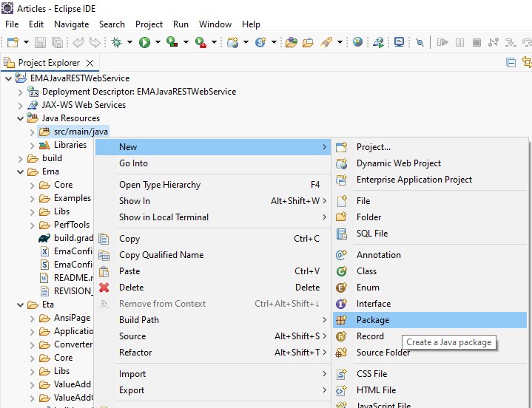Choose Source Folder in the New submenu
This screenshot has height=408, width=532.
click(430, 353)
